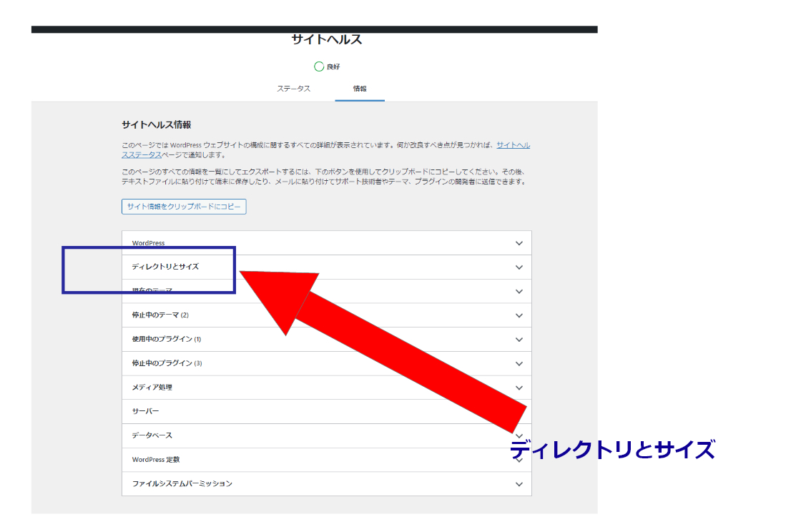
Task: Open the サーバー accordion row
Action: 326,411
